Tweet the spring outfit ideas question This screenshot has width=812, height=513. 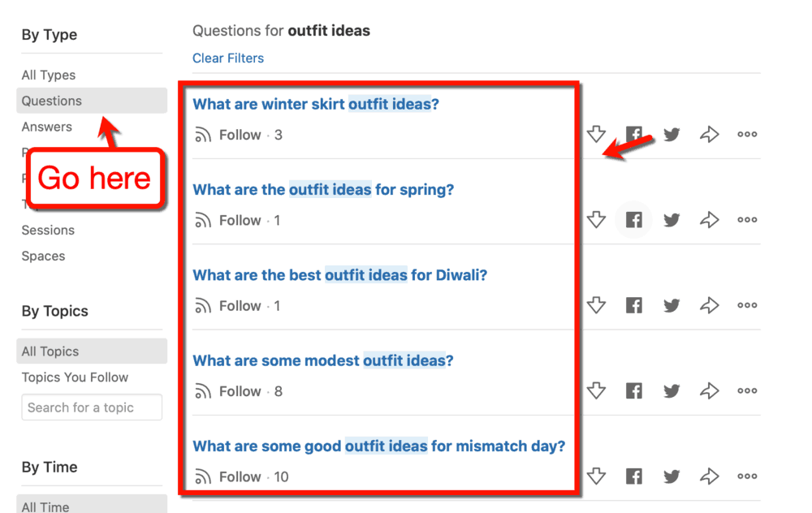[672, 219]
